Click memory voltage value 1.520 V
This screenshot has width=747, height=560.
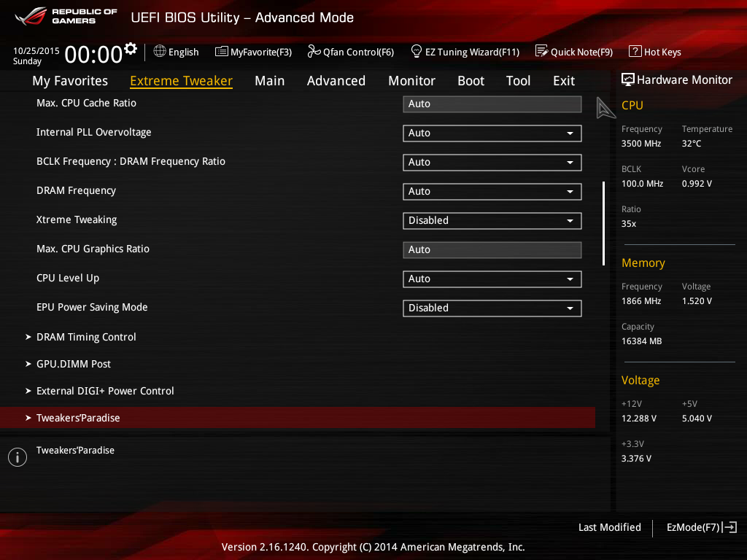tap(697, 301)
